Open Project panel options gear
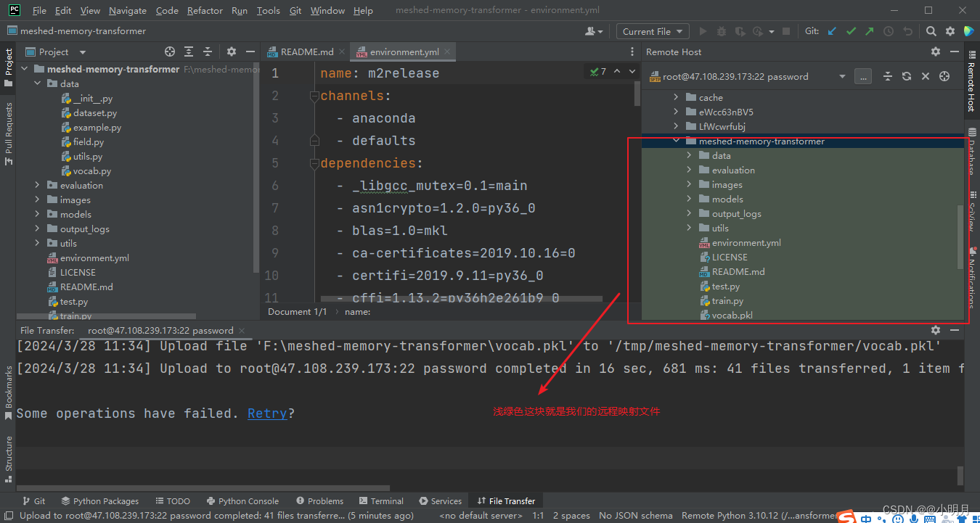Screen dimensions: 980x523 click(x=232, y=52)
